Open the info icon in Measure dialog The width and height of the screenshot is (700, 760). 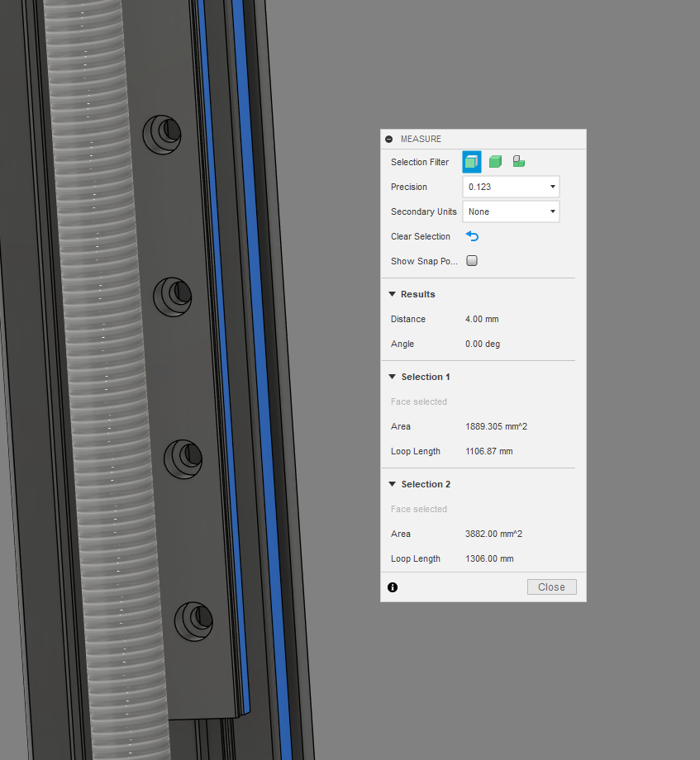pos(393,587)
